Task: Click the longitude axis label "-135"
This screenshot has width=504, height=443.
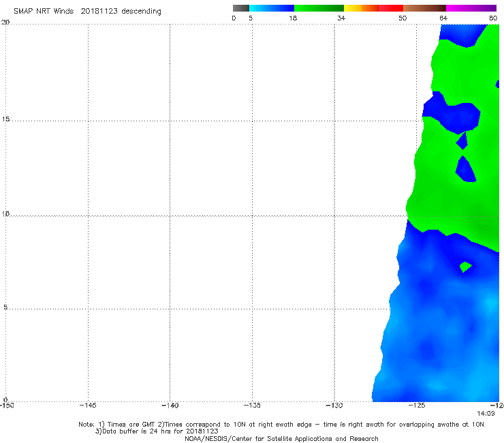Action: tap(252, 406)
